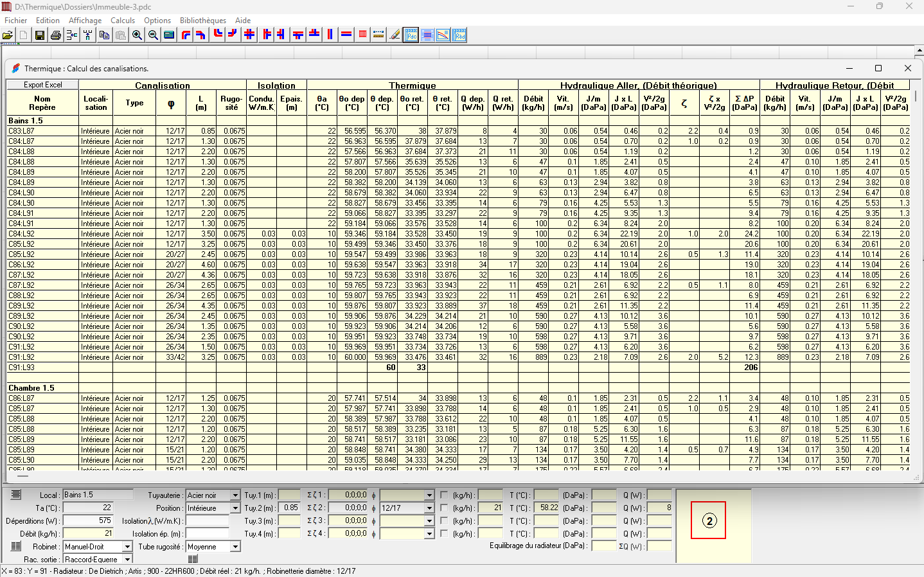Select the red-blue cross pipe junction icon
924x577 pixels.
[249, 35]
